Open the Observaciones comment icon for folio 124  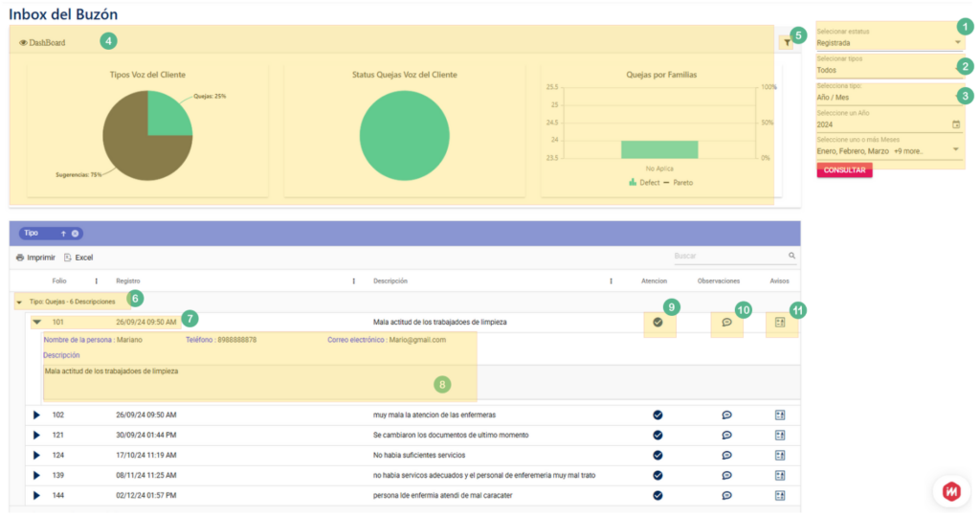(727, 455)
